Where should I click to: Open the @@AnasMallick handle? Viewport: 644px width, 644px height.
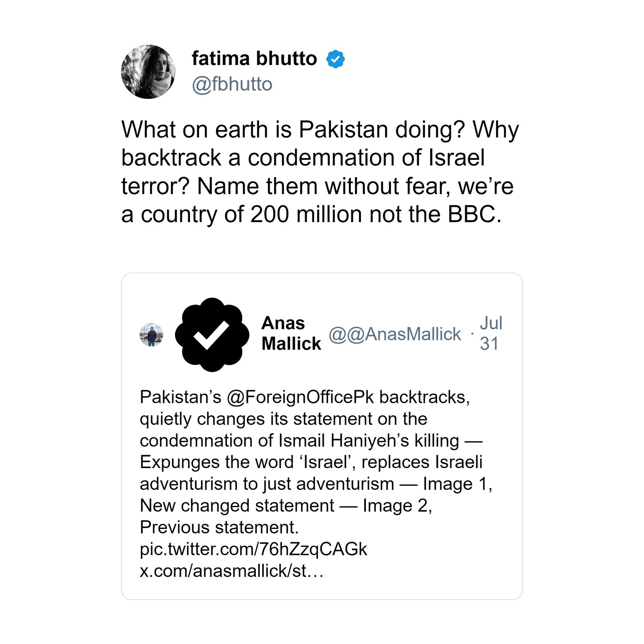point(394,334)
